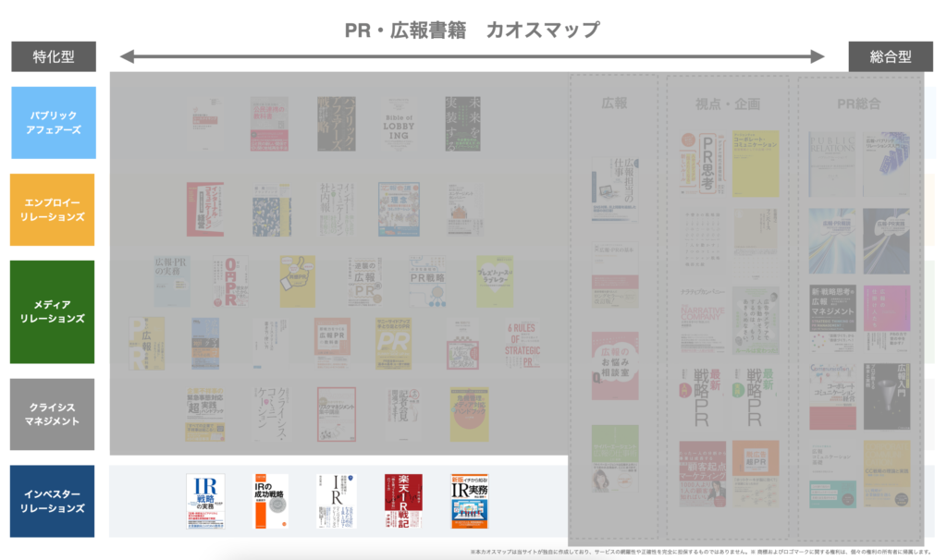The height and width of the screenshot is (560, 947).
Task: Open the 広報会議 理念 book cover
Action: [x=399, y=210]
